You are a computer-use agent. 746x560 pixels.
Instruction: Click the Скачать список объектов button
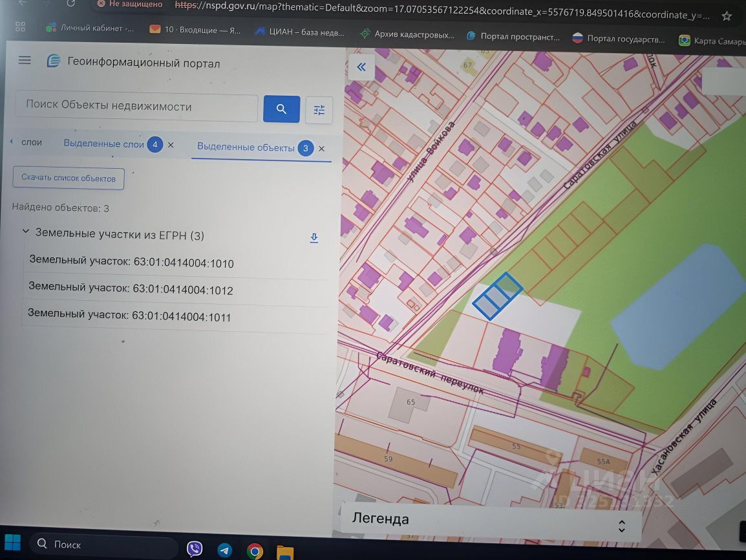point(69,178)
